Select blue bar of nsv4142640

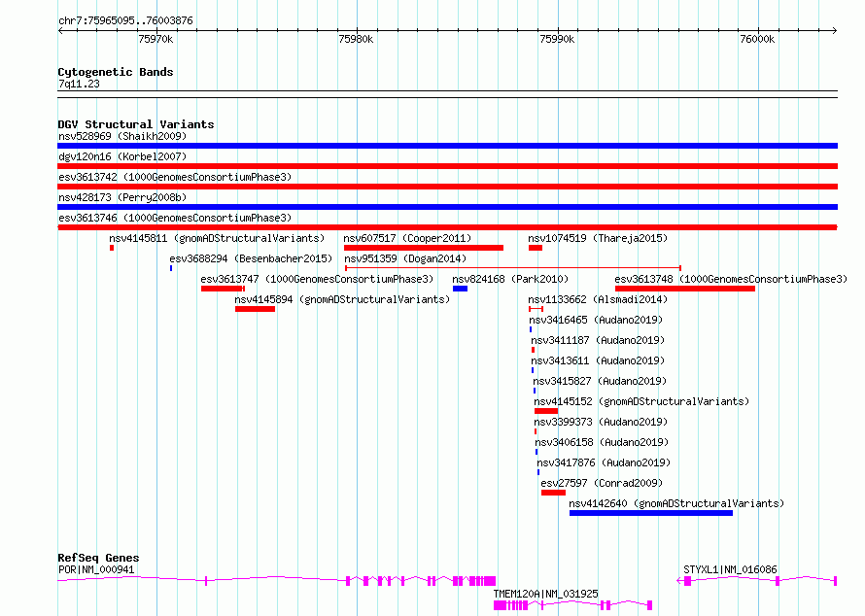click(x=651, y=513)
